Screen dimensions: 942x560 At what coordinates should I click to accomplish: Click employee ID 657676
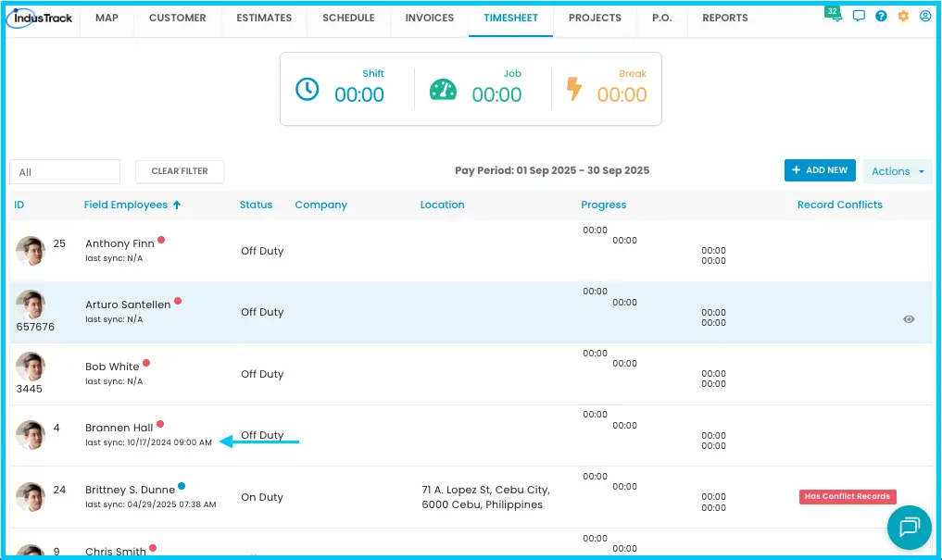[35, 327]
